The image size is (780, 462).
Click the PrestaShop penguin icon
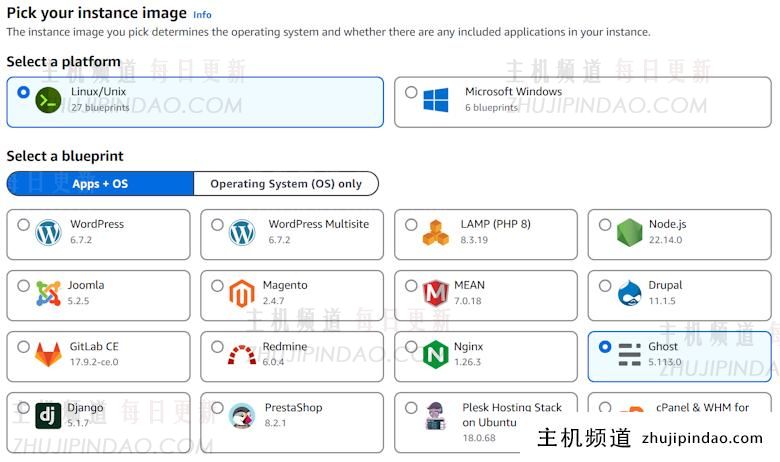(x=242, y=416)
